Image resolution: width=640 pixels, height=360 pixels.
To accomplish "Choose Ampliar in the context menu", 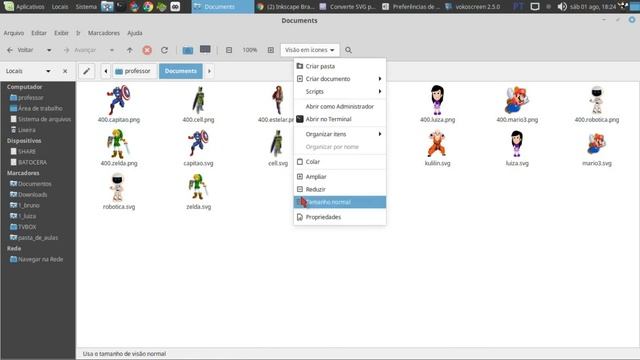I will coord(340,177).
